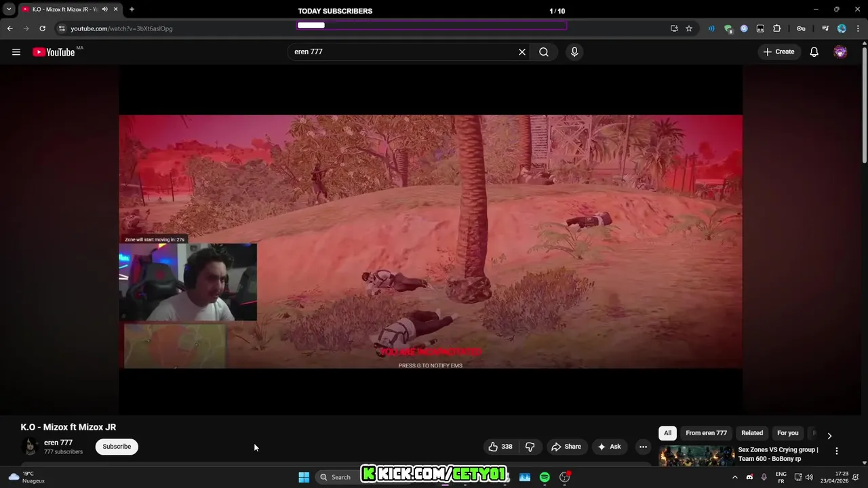The height and width of the screenshot is (488, 868).
Task: Show more filter chips with right arrow
Action: point(829,436)
